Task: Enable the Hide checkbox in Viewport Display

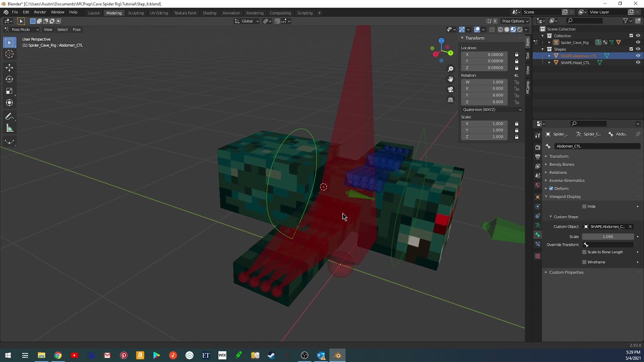Action: pos(584,207)
